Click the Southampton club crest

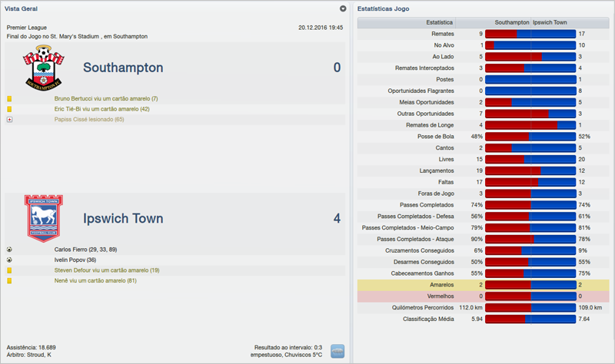[44, 67]
